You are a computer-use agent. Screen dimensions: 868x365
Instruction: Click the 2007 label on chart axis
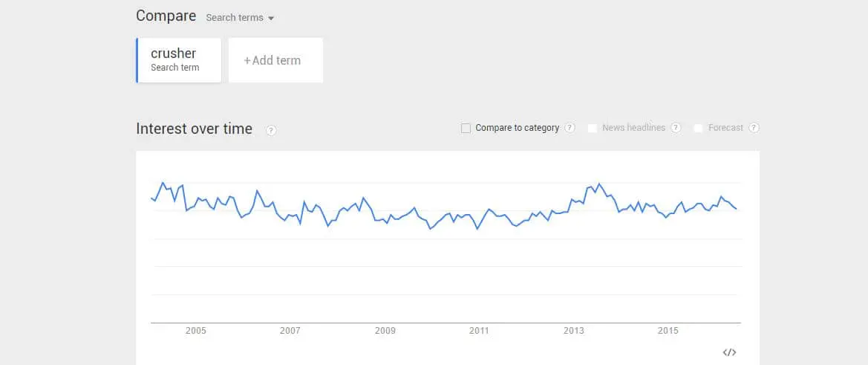coord(290,332)
